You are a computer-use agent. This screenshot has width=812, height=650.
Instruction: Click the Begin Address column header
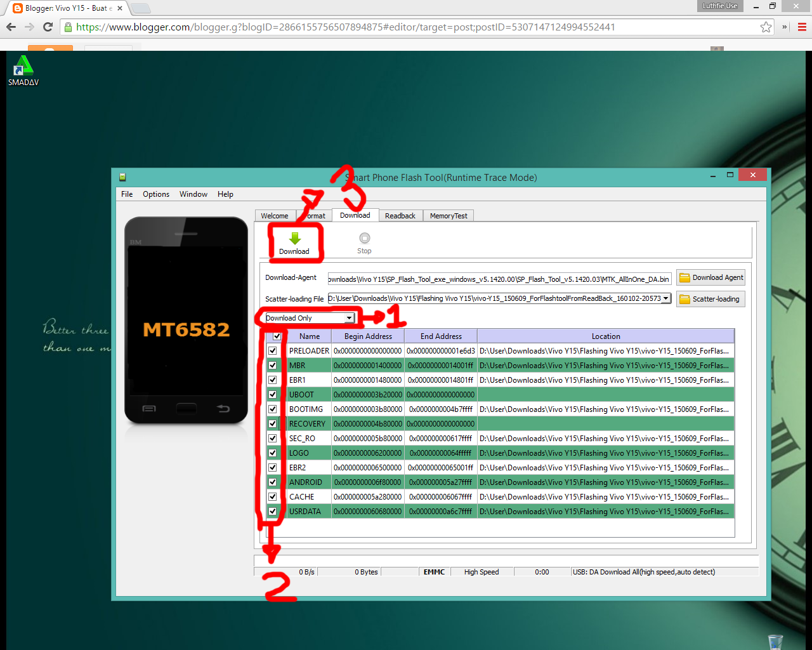(368, 336)
